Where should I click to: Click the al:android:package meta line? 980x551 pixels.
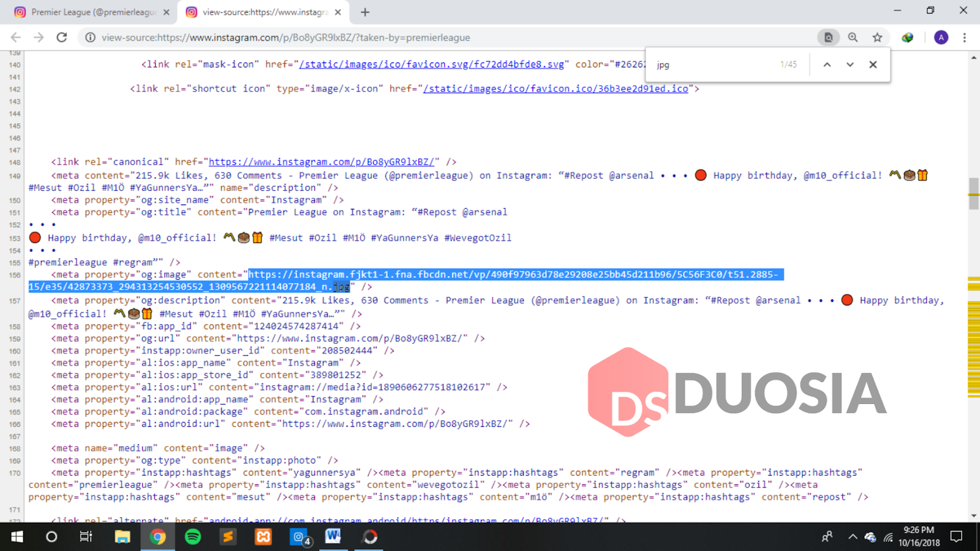click(x=248, y=412)
